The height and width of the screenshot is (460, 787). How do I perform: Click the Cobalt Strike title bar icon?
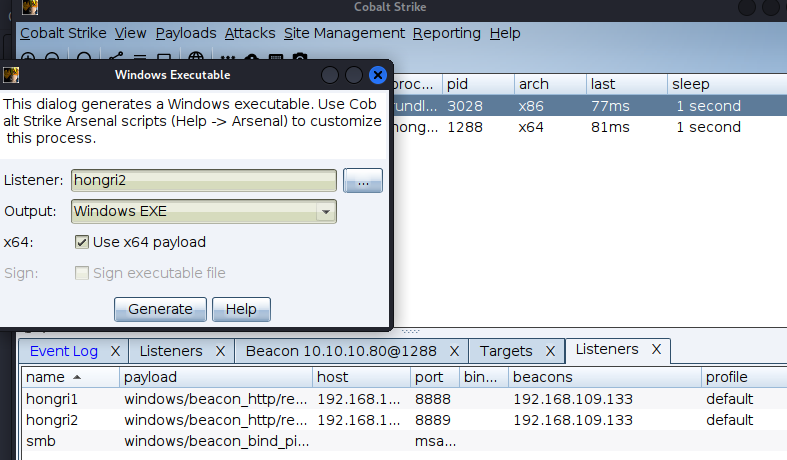coord(30,8)
